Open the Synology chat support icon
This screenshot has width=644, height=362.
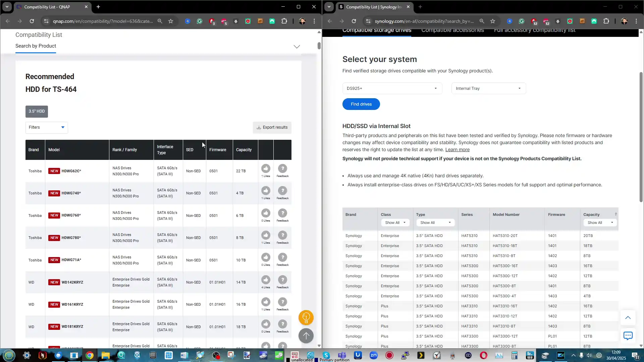(628, 336)
